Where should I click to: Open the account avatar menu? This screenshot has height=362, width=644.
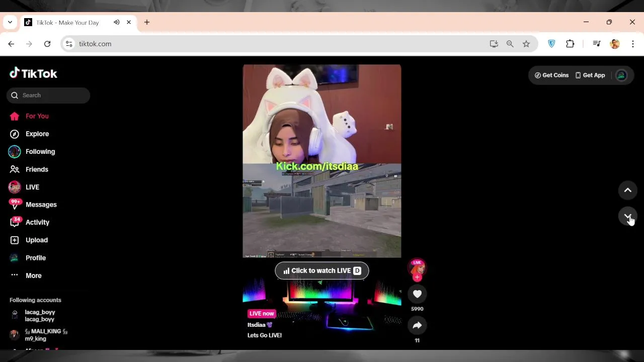click(621, 75)
